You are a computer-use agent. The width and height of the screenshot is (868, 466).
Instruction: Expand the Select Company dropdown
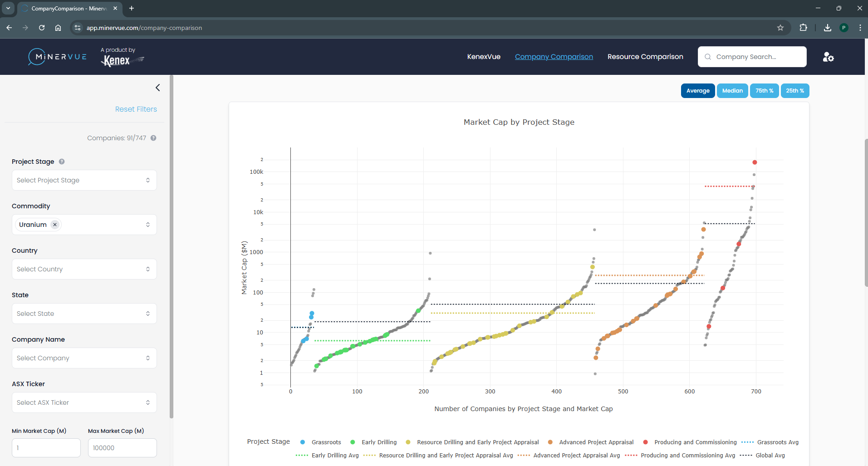[84, 358]
